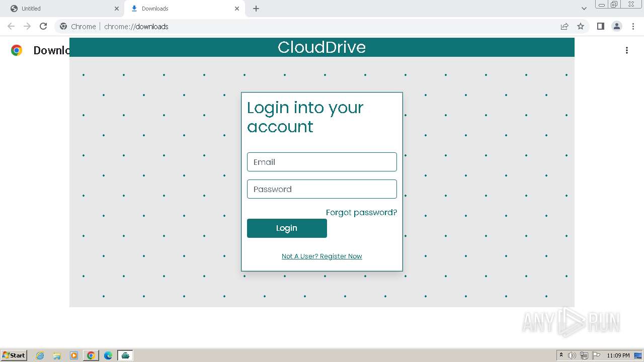Viewport: 644px width, 362px height.
Task: Launch Internet Explorer from taskbar
Action: pyautogui.click(x=40, y=355)
